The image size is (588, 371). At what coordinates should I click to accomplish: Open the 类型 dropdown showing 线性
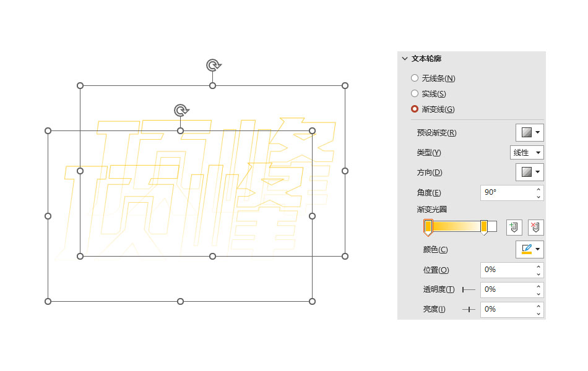(526, 152)
